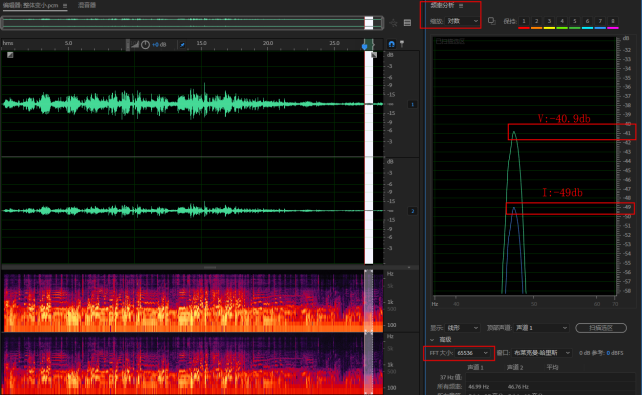Image resolution: width=642 pixels, height=395 pixels.
Task: Click the fade-out handle at waveform top-right
Action: click(374, 55)
